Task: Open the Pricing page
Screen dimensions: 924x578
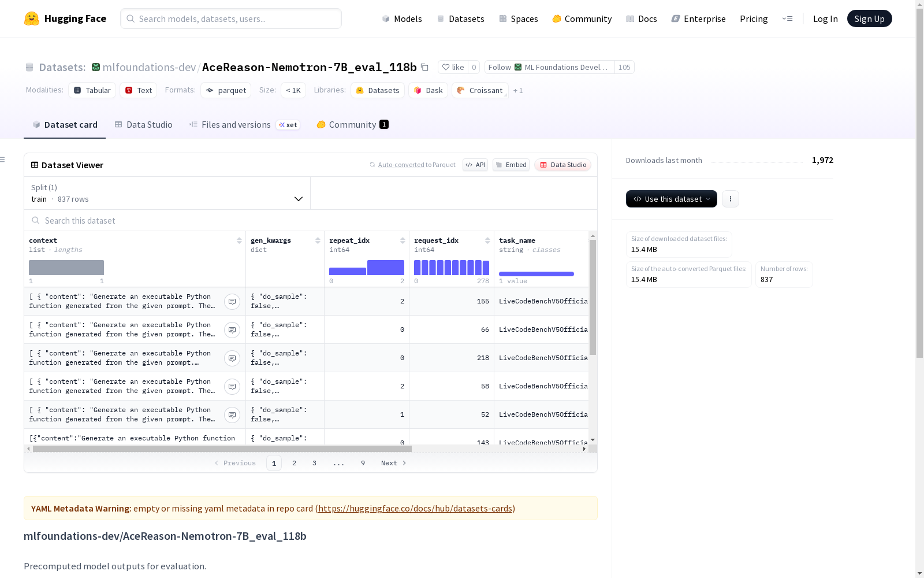Action: pyautogui.click(x=754, y=18)
